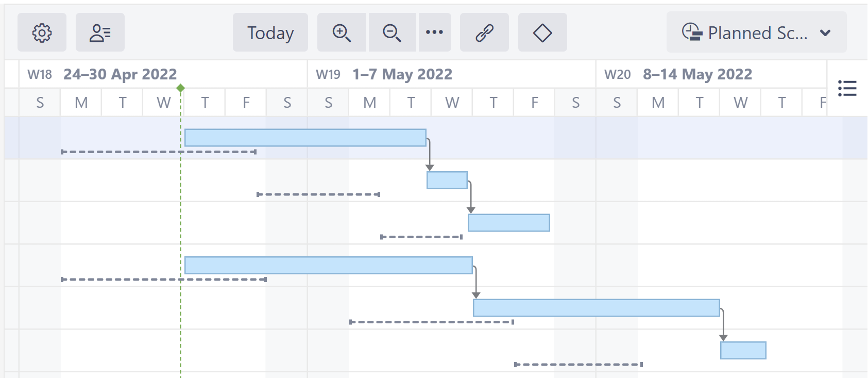
Task: Click the clock icon in the schedule selector
Action: (x=692, y=32)
